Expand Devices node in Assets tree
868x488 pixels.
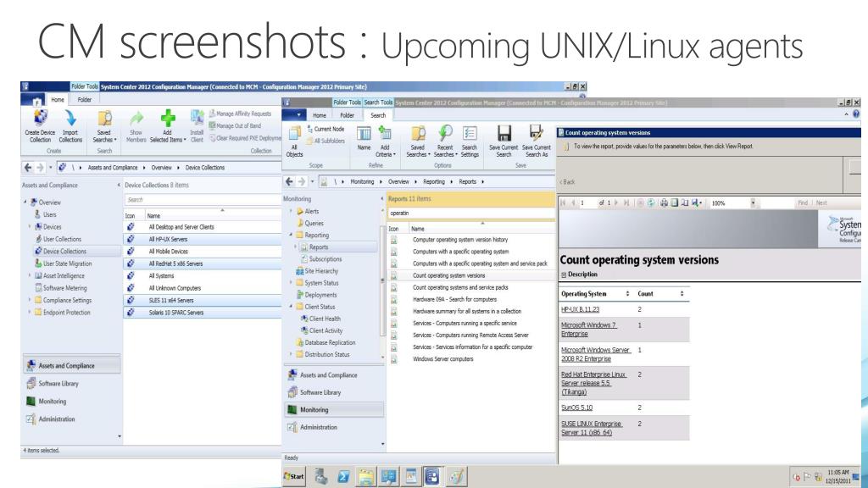pos(30,227)
